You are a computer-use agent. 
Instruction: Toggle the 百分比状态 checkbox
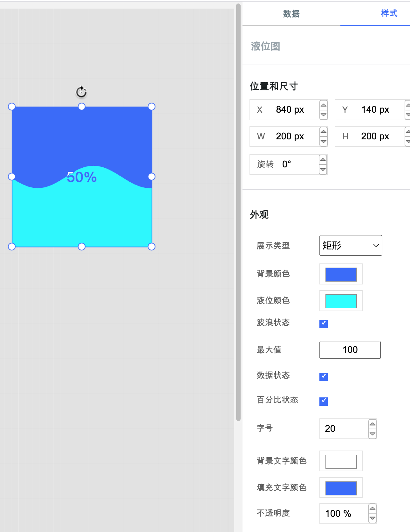(x=324, y=401)
